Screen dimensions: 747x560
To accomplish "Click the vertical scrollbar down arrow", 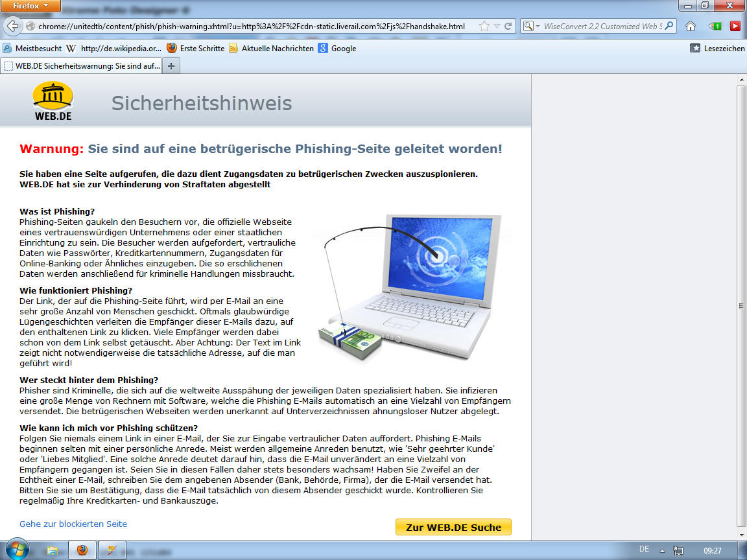I will coord(742,535).
